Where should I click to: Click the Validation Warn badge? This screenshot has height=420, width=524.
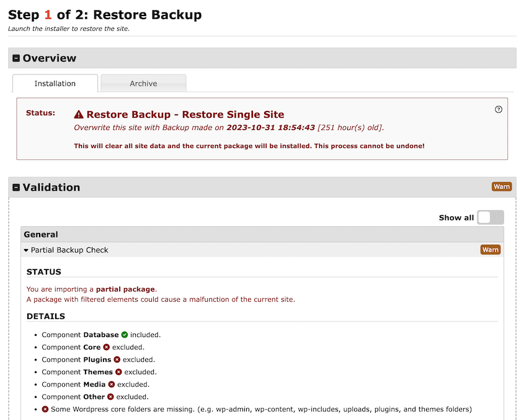[502, 186]
